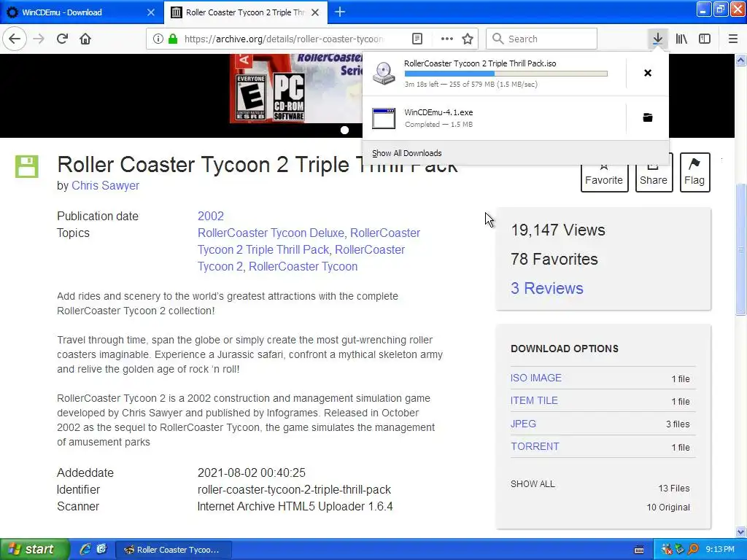This screenshot has height=560, width=747.
Task: Switch to the WinCDEmu - Download tab
Action: [x=82, y=12]
